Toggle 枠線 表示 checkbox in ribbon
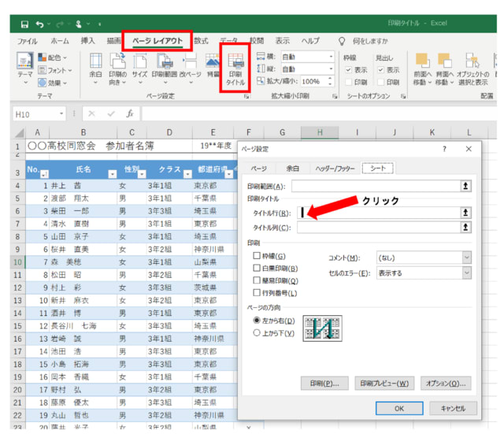Screen dimensions: 504x434 click(x=348, y=70)
